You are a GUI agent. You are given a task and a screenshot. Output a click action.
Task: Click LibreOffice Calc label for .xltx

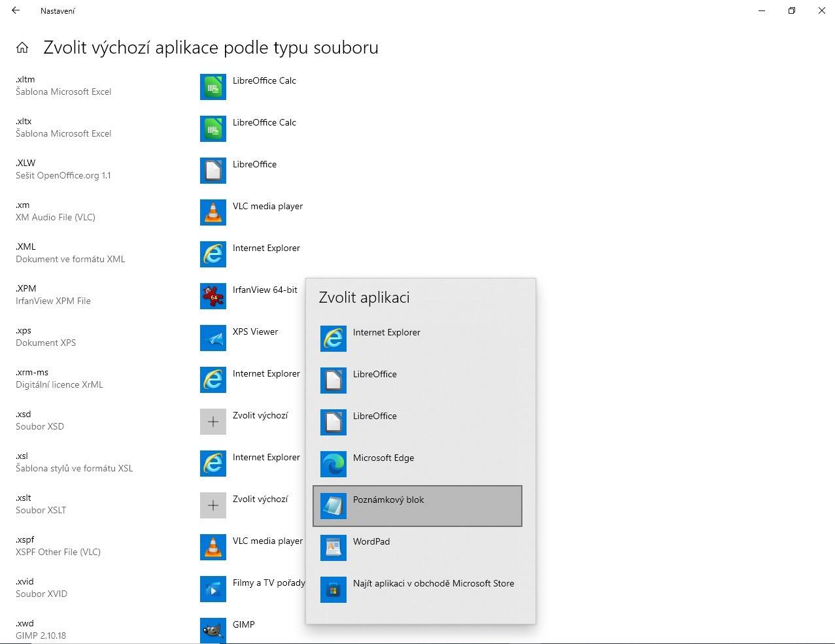pyautogui.click(x=264, y=122)
